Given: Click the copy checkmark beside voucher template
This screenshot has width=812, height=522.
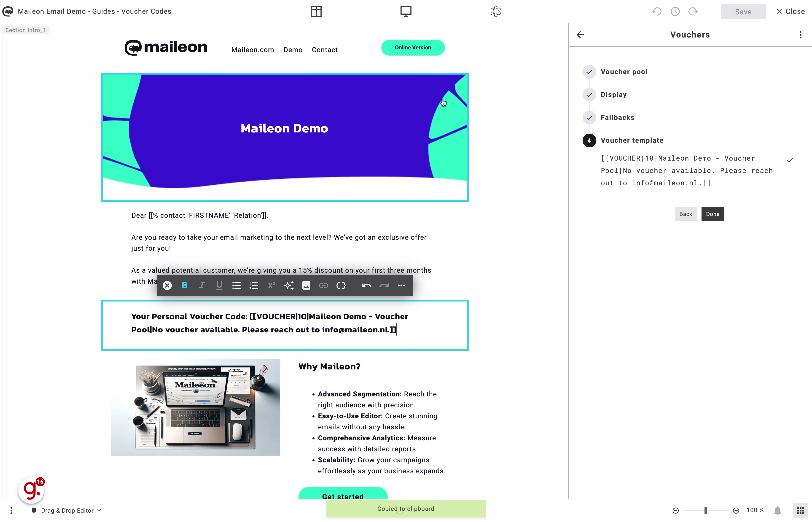Looking at the screenshot, I should pyautogui.click(x=790, y=160).
